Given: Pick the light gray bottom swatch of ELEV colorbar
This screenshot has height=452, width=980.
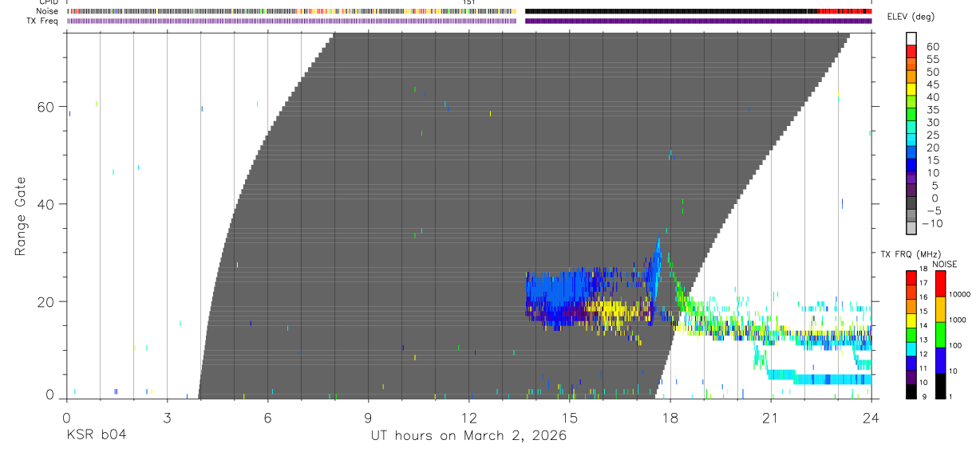Looking at the screenshot, I should 911,229.
